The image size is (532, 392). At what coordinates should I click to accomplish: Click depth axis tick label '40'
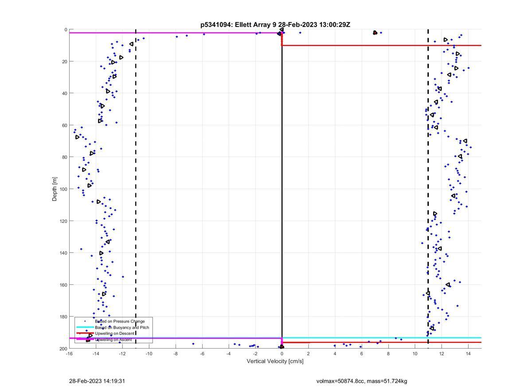point(64,93)
